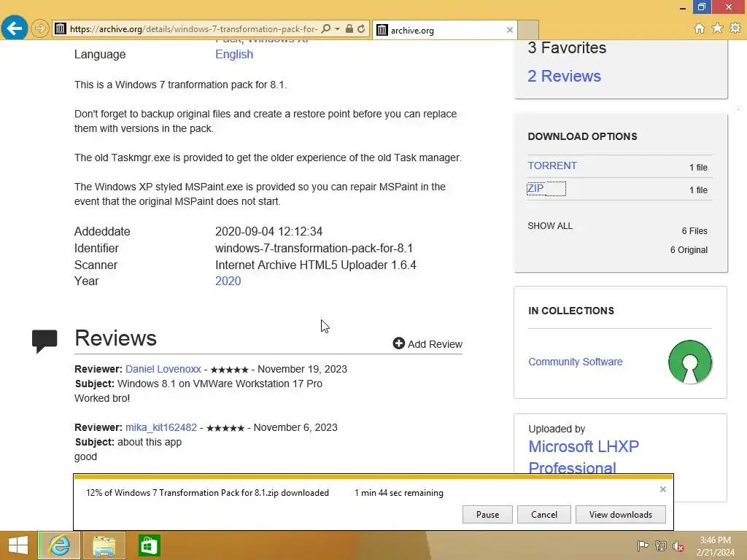Open the 2 Reviews link
747x560 pixels.
pyautogui.click(x=564, y=76)
